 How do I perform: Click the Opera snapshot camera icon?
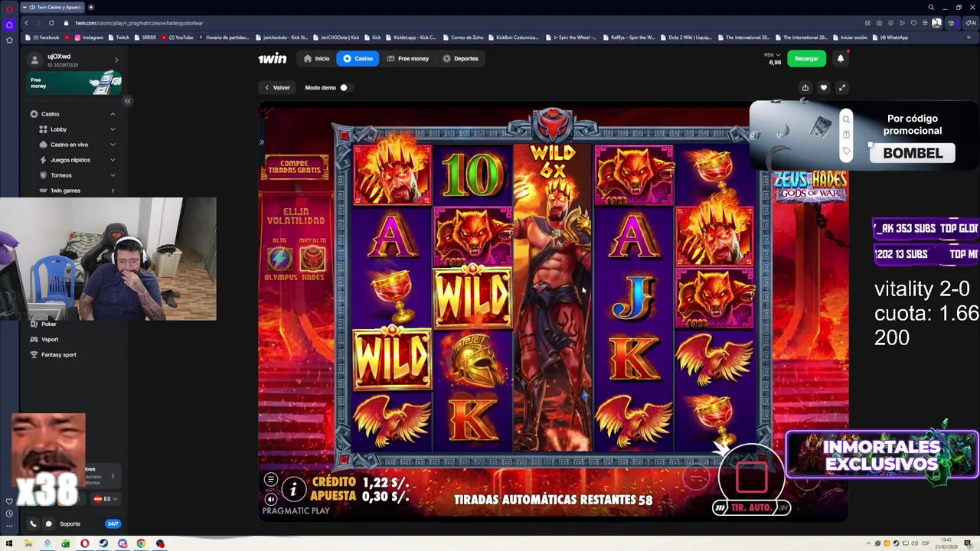tap(879, 23)
